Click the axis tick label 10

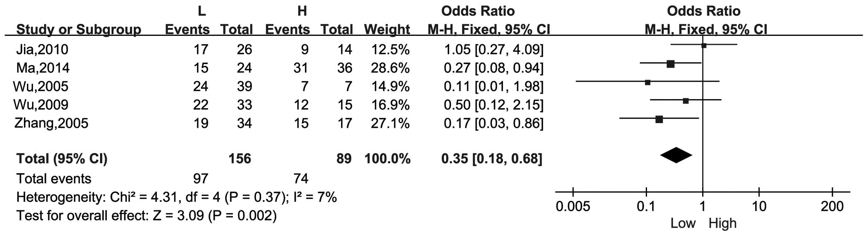[x=759, y=207]
